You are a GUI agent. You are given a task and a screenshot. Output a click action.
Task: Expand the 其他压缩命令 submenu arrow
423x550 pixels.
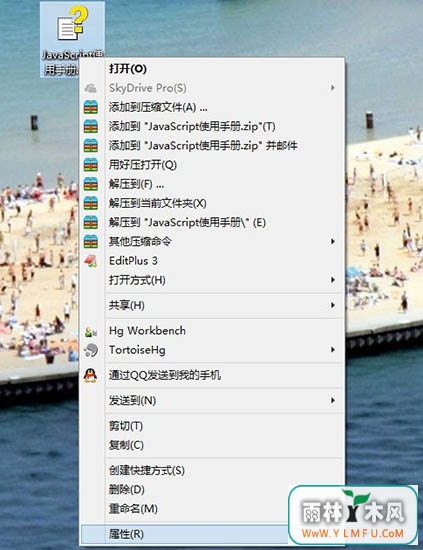coord(333,241)
